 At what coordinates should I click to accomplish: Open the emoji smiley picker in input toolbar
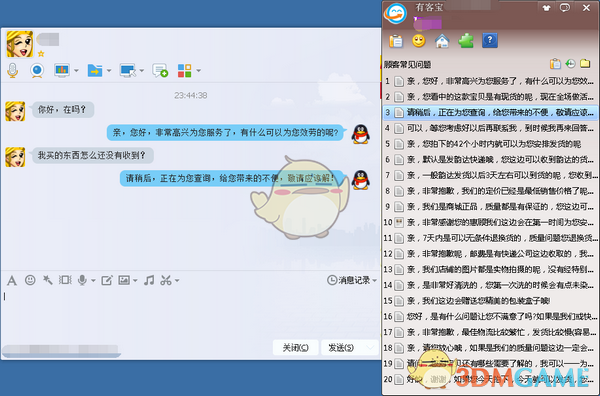[x=30, y=280]
